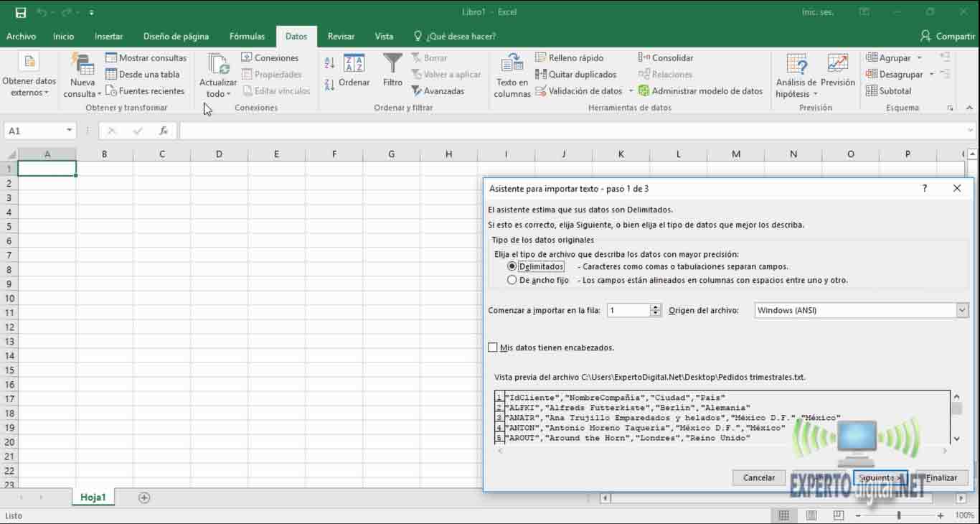Click the Previsión forecast sheet icon

pos(837,72)
